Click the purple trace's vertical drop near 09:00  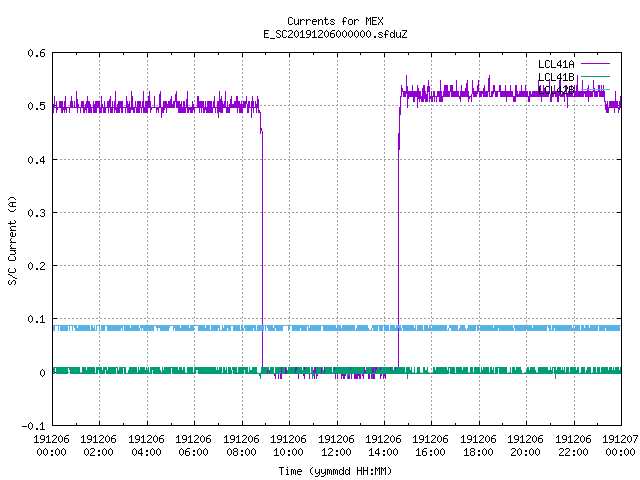tap(262, 249)
